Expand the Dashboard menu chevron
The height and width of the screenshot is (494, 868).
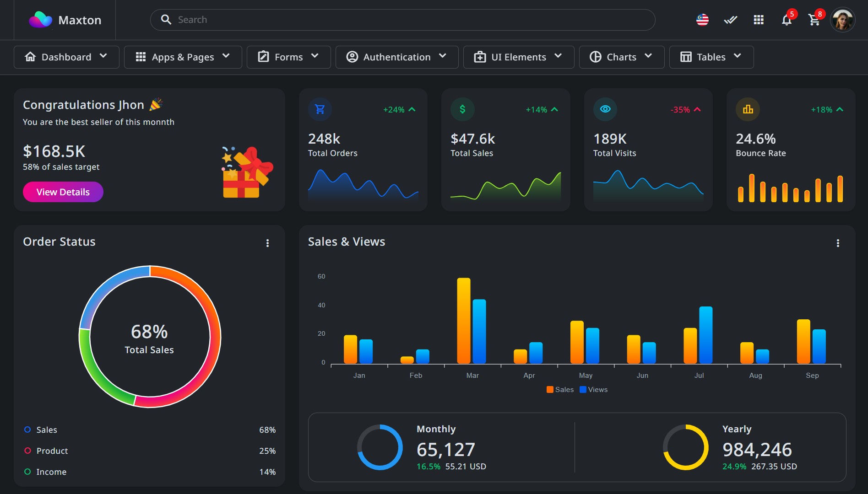pos(103,56)
